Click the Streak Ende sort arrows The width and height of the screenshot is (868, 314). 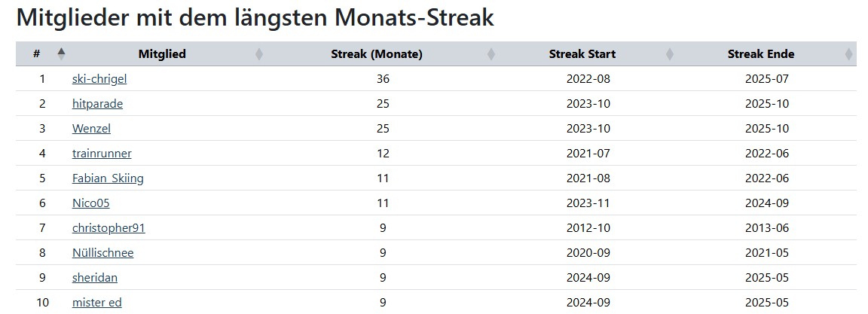[848, 54]
